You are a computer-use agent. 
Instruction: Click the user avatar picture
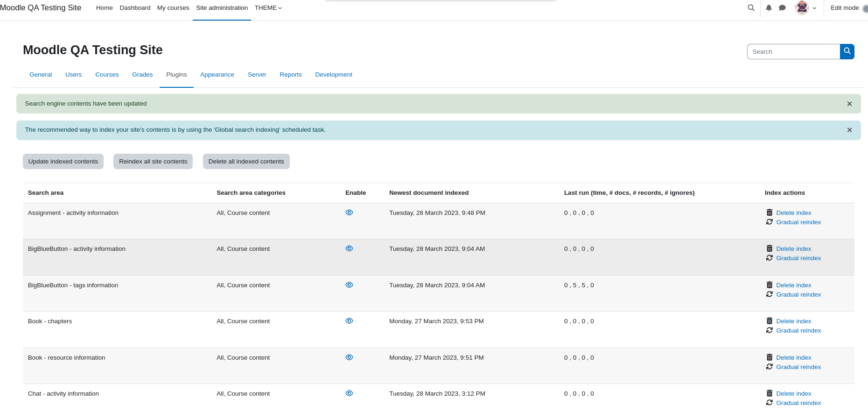802,8
